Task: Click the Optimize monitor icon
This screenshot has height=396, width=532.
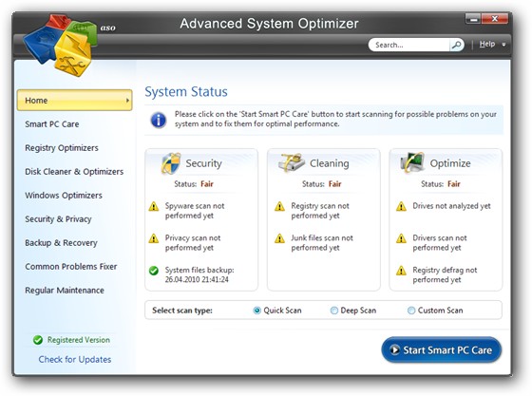Action: (x=412, y=162)
